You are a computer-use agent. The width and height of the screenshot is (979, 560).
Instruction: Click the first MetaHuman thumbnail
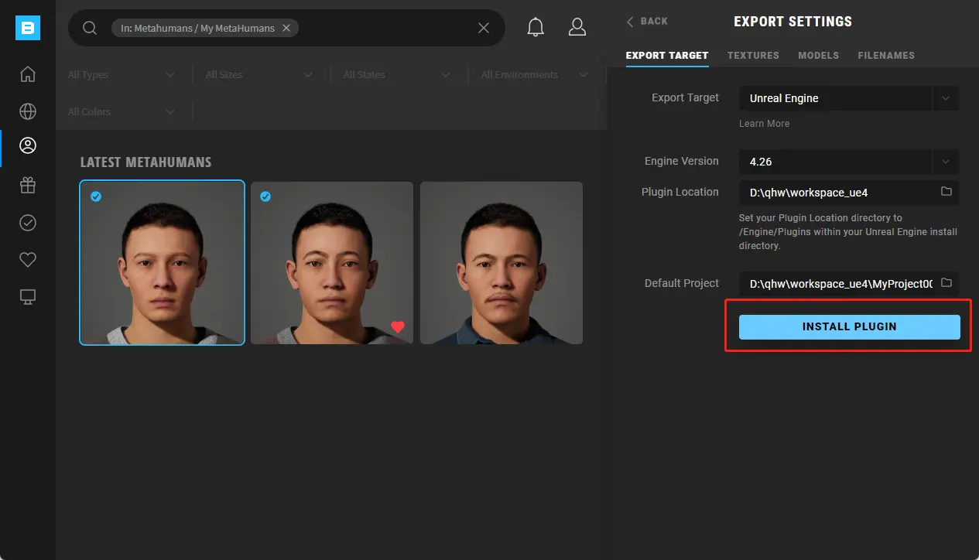(x=163, y=263)
